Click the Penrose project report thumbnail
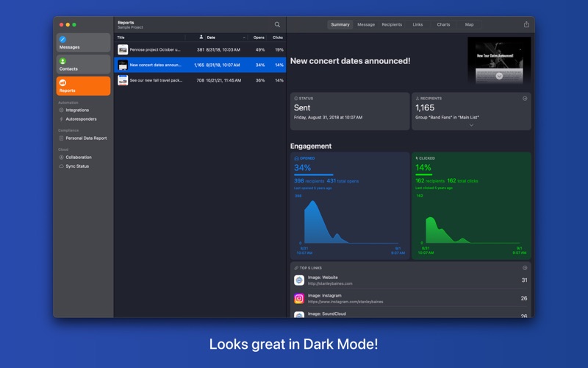 coord(123,49)
